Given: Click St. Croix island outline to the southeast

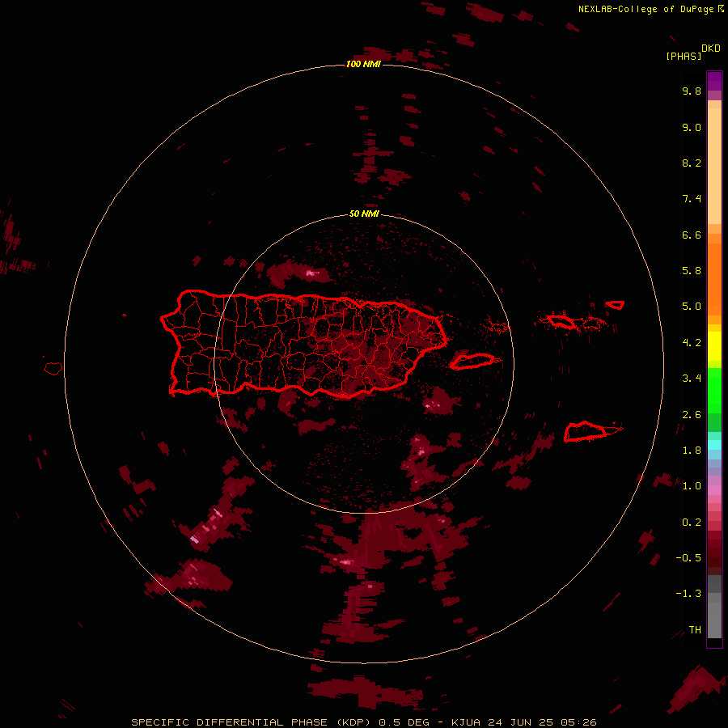Looking at the screenshot, I should (586, 432).
